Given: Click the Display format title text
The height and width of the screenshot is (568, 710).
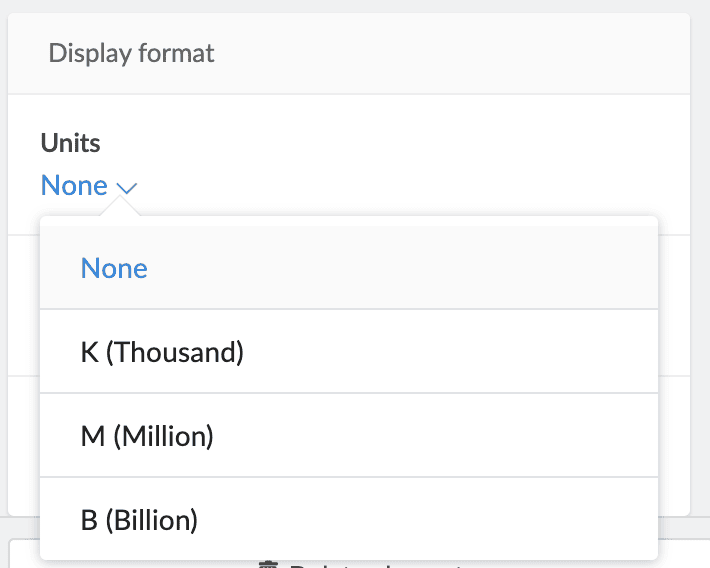Looking at the screenshot, I should 131,54.
